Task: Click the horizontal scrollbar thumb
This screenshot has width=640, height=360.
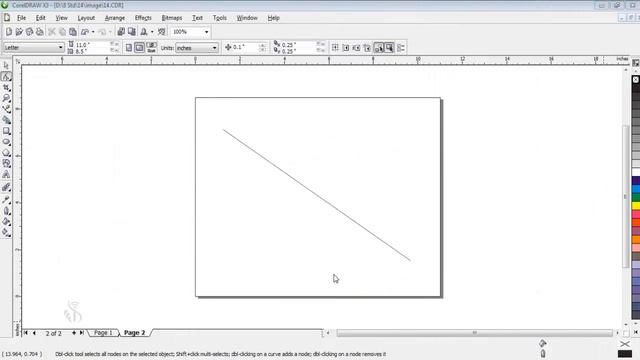Action: (474, 333)
